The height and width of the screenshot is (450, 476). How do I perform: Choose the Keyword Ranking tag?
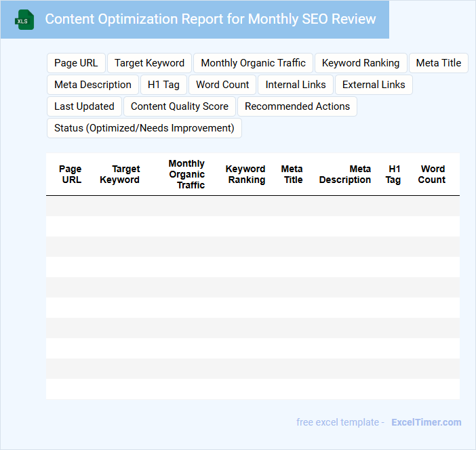(361, 63)
